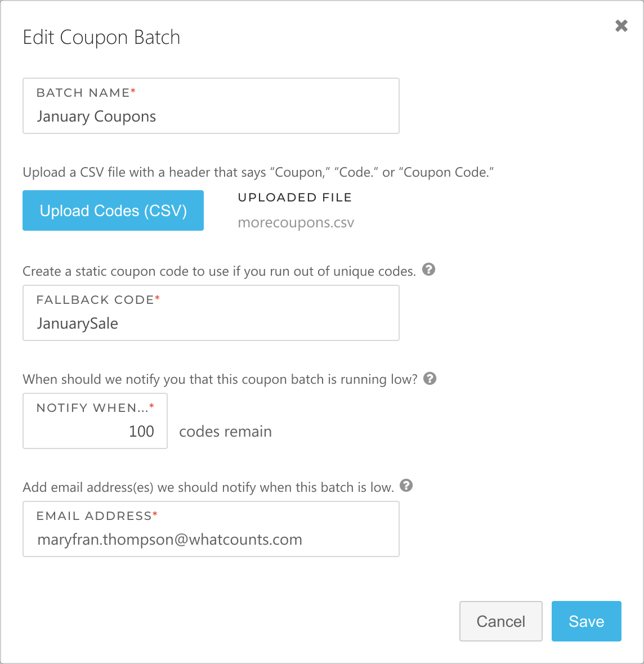
Task: Open help for the fallback coupon code
Action: (x=428, y=270)
